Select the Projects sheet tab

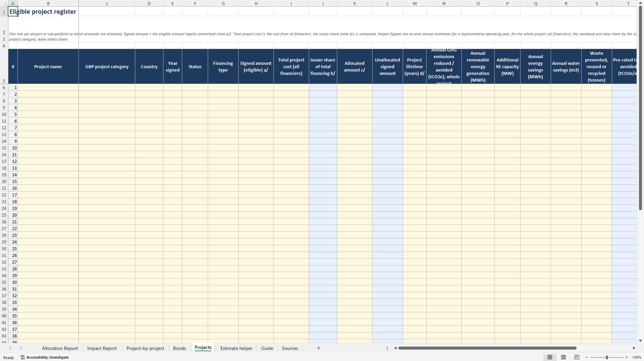[x=203, y=348]
